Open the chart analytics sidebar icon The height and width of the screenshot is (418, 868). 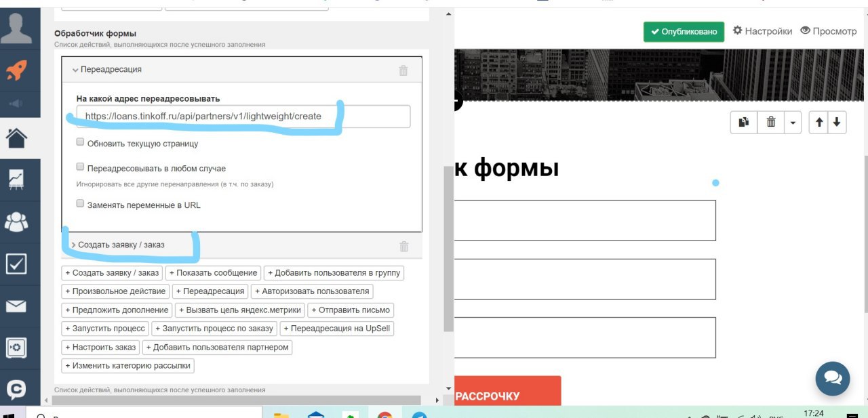click(16, 179)
